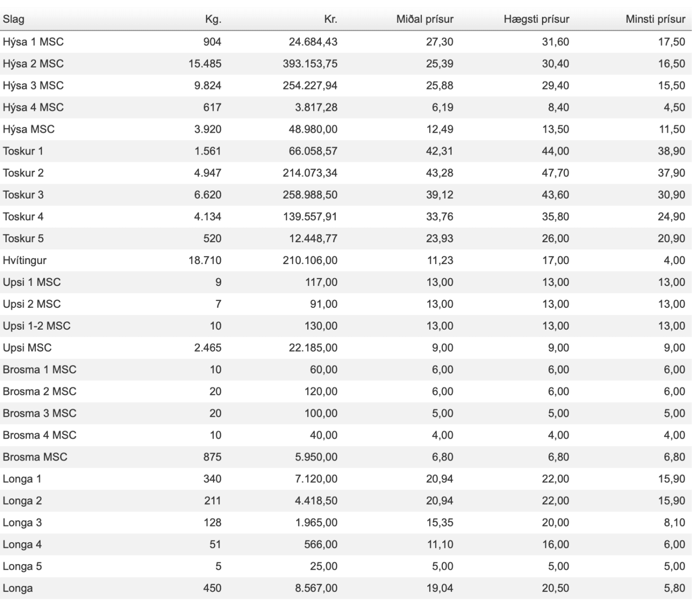Click the 47,70 highest price for Toskur 2
The height and width of the screenshot is (600, 700).
[555, 173]
